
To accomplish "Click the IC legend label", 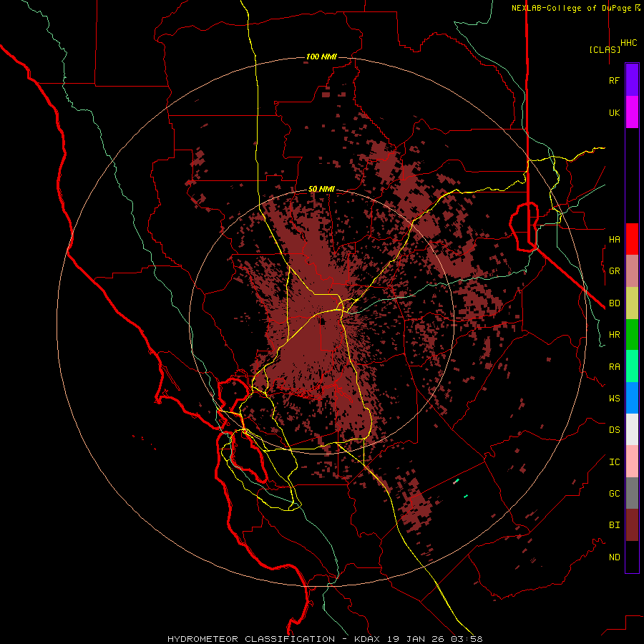I will [614, 462].
